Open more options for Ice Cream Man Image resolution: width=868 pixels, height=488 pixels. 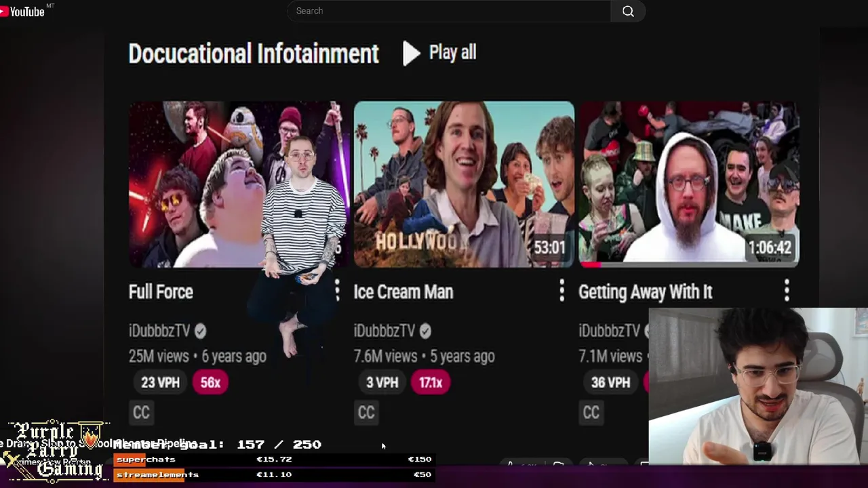[561, 291]
